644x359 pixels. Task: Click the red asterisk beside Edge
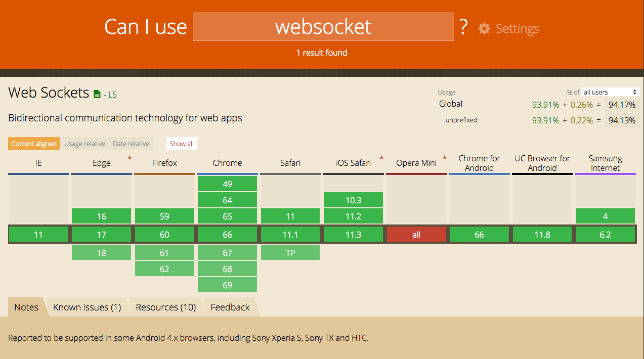tap(130, 158)
